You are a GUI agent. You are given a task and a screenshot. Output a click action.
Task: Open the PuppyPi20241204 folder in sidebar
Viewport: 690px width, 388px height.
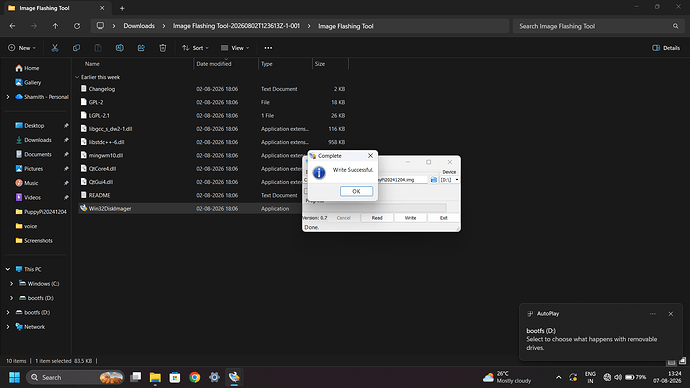(45, 212)
